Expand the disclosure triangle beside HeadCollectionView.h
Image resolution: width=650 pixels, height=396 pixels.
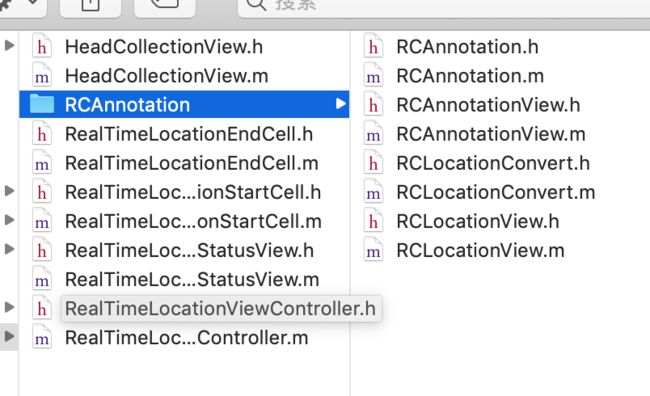9,45
